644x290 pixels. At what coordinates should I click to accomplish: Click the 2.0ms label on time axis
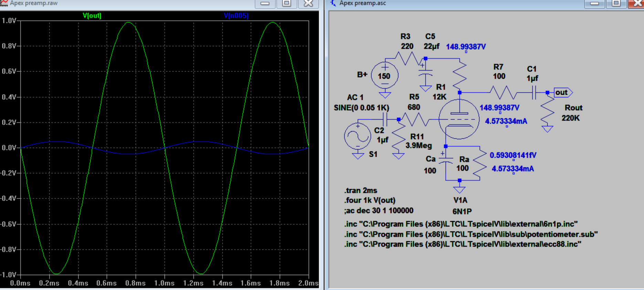pyautogui.click(x=308, y=283)
